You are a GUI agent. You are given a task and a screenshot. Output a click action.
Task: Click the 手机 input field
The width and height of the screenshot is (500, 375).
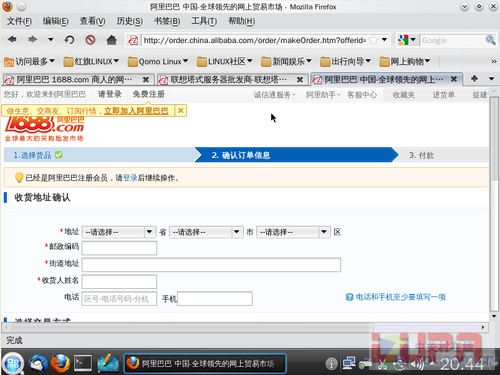point(215,299)
